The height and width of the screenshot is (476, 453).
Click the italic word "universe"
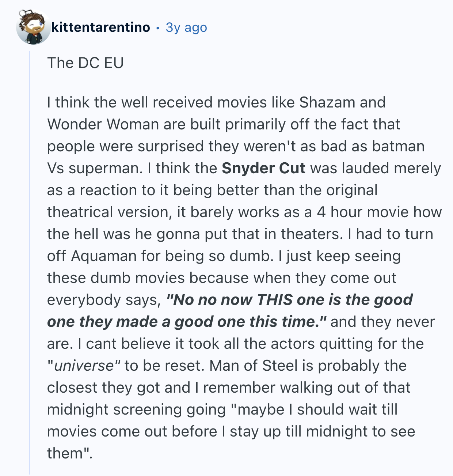[84, 366]
